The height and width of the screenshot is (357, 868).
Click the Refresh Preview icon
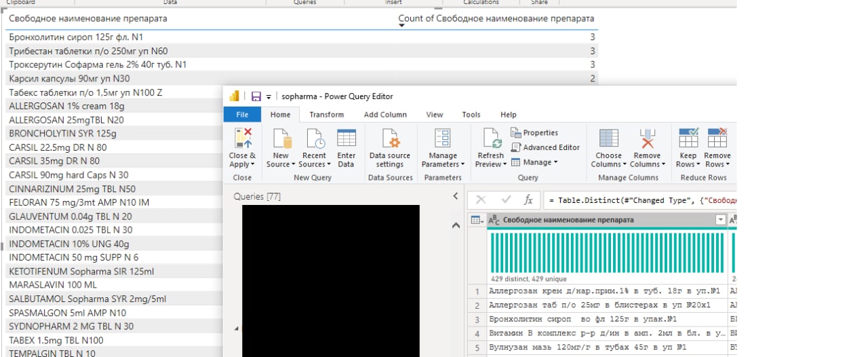pos(491,137)
